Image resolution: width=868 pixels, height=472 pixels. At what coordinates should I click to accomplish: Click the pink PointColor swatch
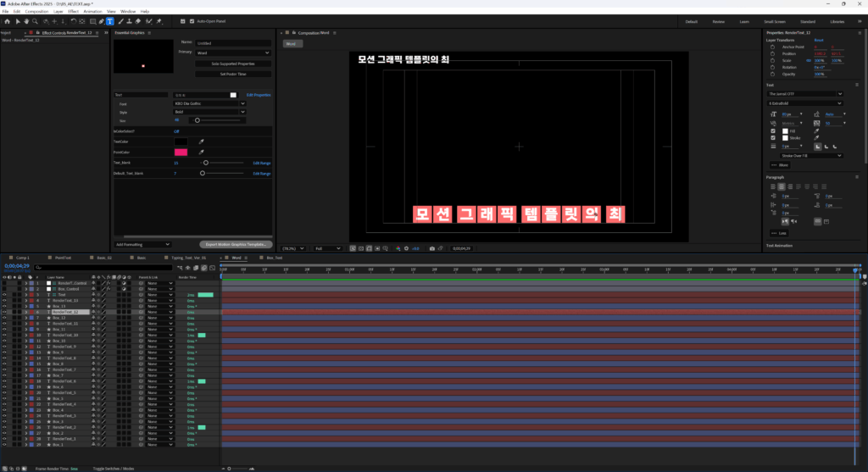pos(181,153)
